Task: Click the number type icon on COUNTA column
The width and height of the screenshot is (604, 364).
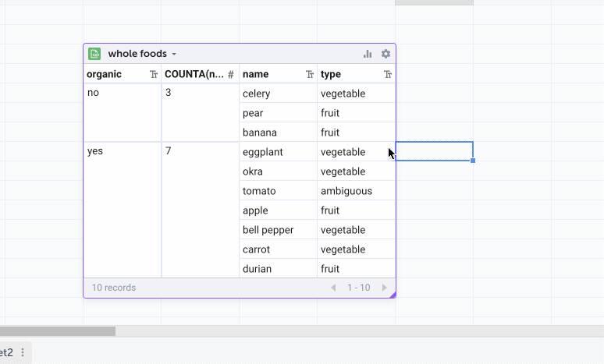Action: (231, 74)
